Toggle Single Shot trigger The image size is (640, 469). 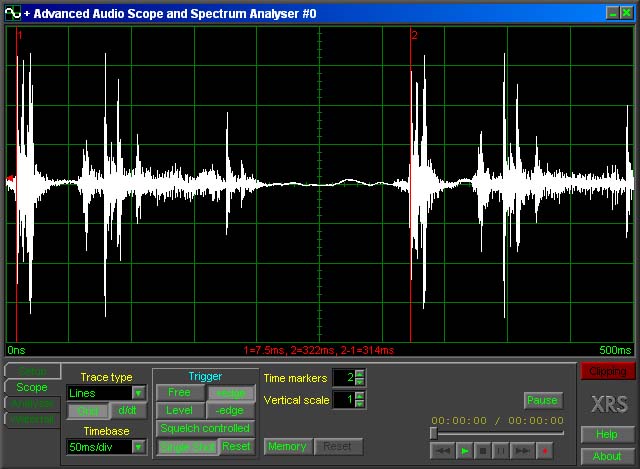click(188, 447)
